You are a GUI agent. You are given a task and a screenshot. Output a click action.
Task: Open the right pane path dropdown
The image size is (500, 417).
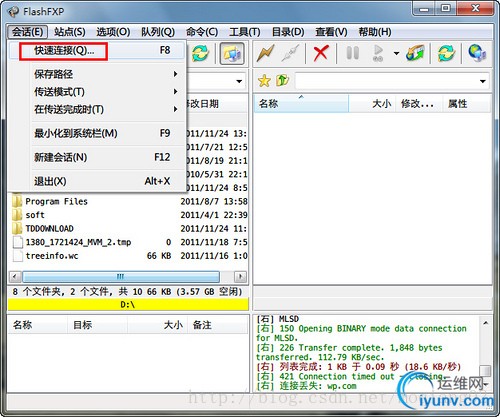tap(482, 81)
